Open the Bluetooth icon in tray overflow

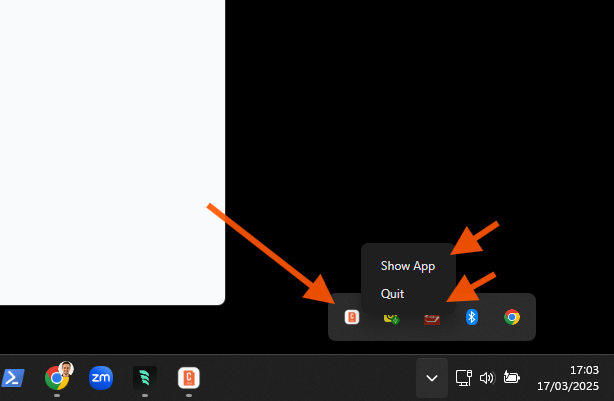pyautogui.click(x=472, y=317)
